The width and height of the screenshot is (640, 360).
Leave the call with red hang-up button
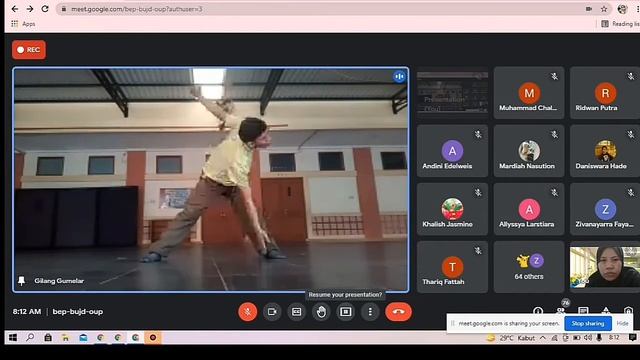(x=398, y=312)
